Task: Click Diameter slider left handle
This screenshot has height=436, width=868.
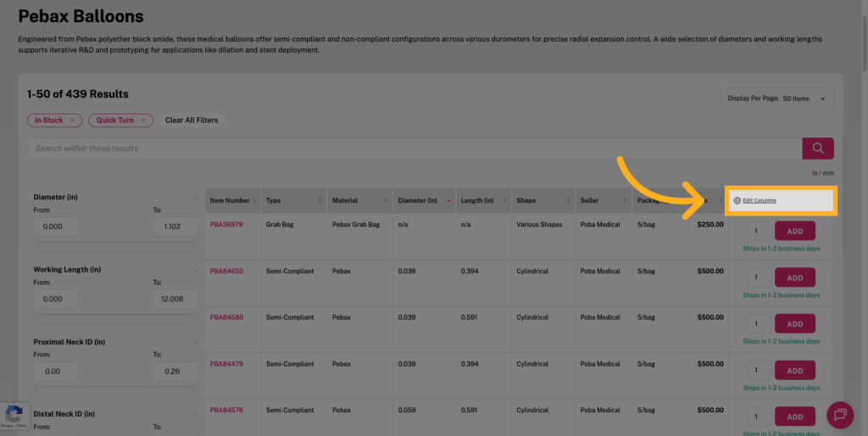Action: [x=36, y=243]
